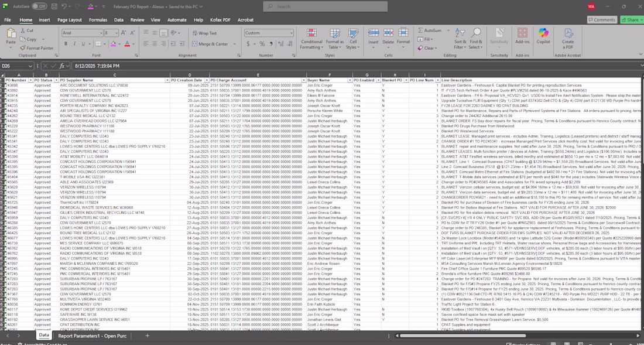This screenshot has width=644, height=345.
Task: Click the Insert Function fx icon
Action: tap(61, 66)
